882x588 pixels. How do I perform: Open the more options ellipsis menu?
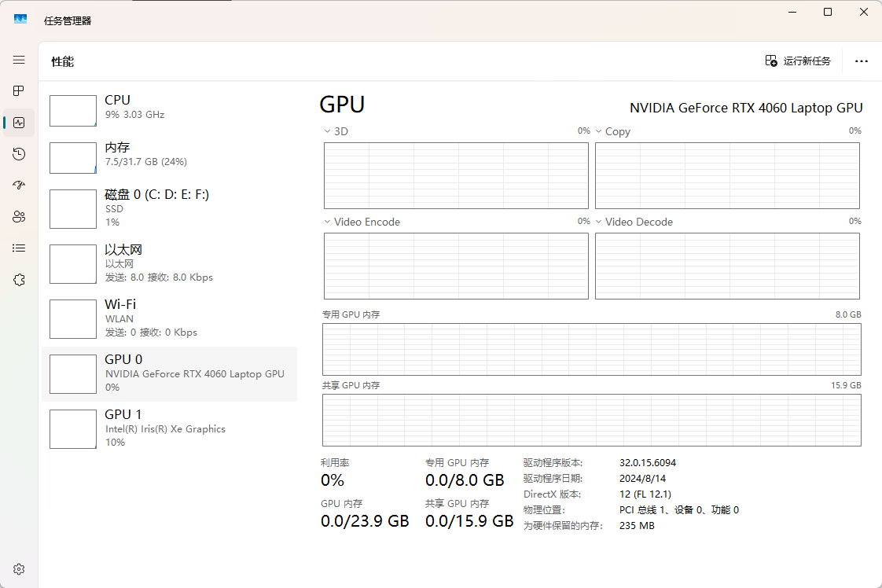click(862, 61)
